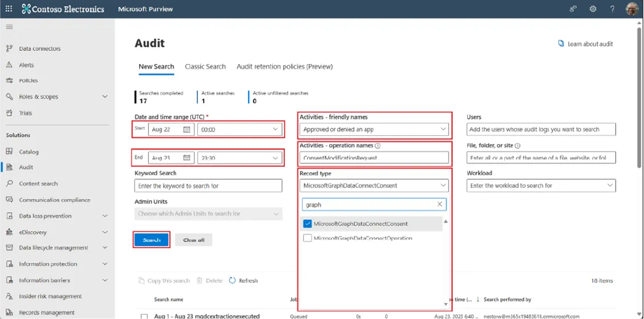Image resolution: width=644 pixels, height=319 pixels.
Task: Expand the Data loss prevention chevron
Action: (x=105, y=216)
